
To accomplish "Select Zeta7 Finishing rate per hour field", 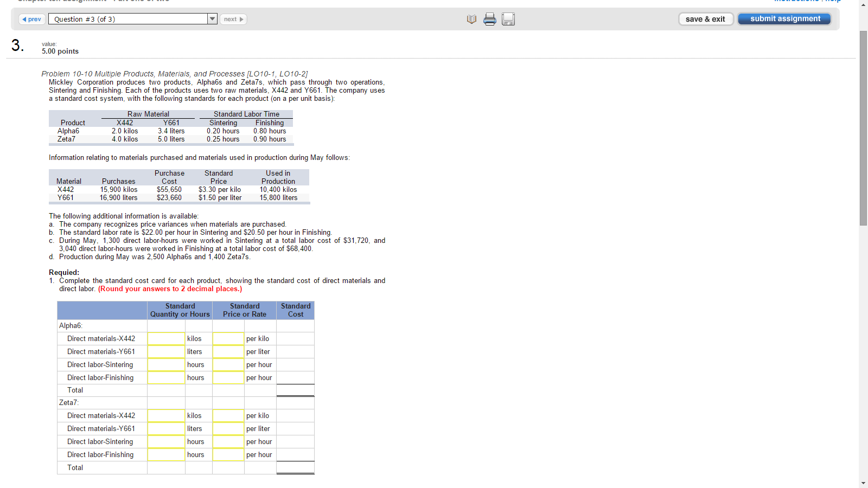I will click(x=228, y=455).
